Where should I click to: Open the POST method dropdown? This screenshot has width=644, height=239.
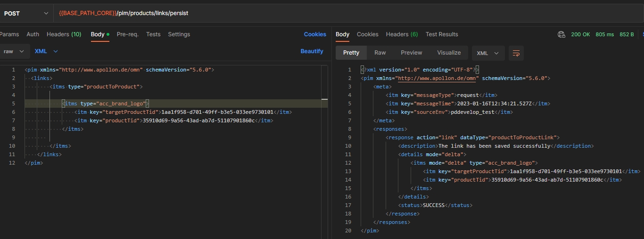[x=26, y=13]
